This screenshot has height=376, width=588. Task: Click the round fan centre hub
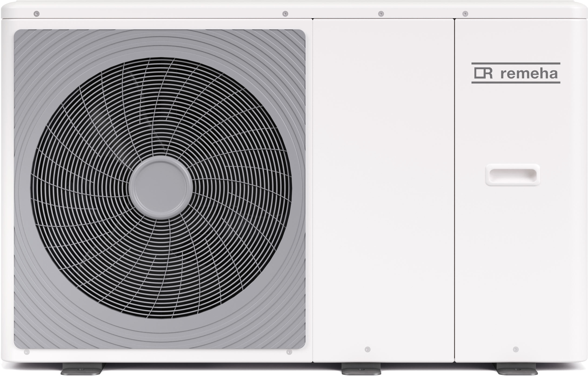[161, 187]
